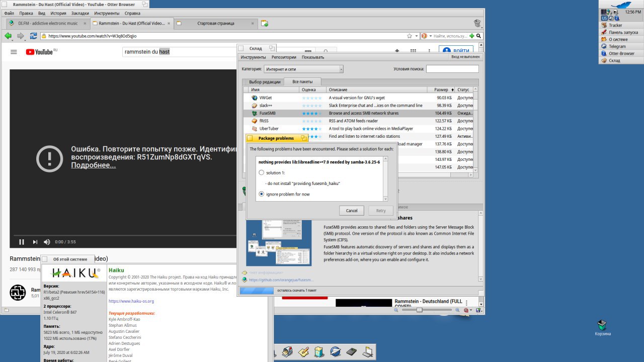This screenshot has width=644, height=362.
Task: Click Cancel in Package problems dialog
Action: click(x=352, y=211)
